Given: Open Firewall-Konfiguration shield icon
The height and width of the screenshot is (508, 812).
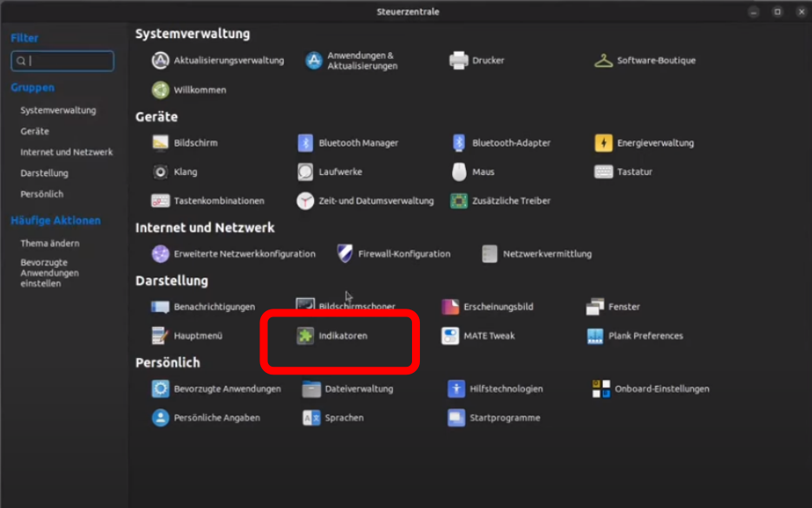Looking at the screenshot, I should tap(344, 254).
